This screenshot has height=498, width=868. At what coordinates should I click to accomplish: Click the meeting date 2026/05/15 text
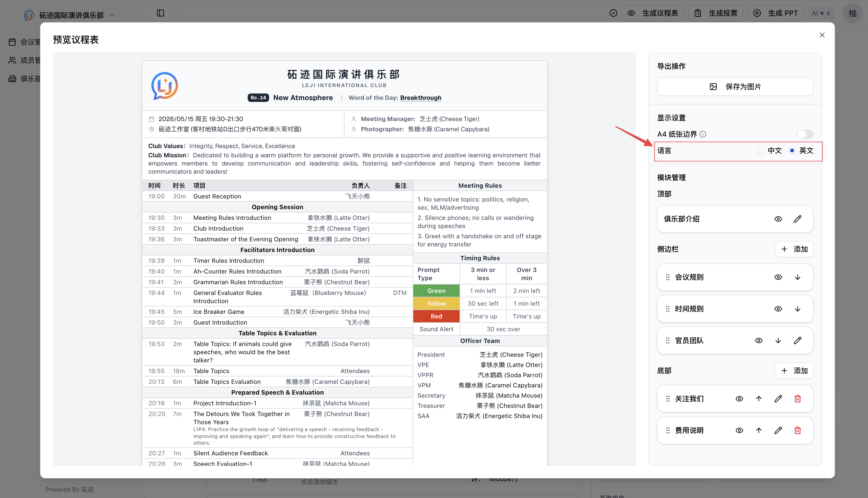[201, 119]
